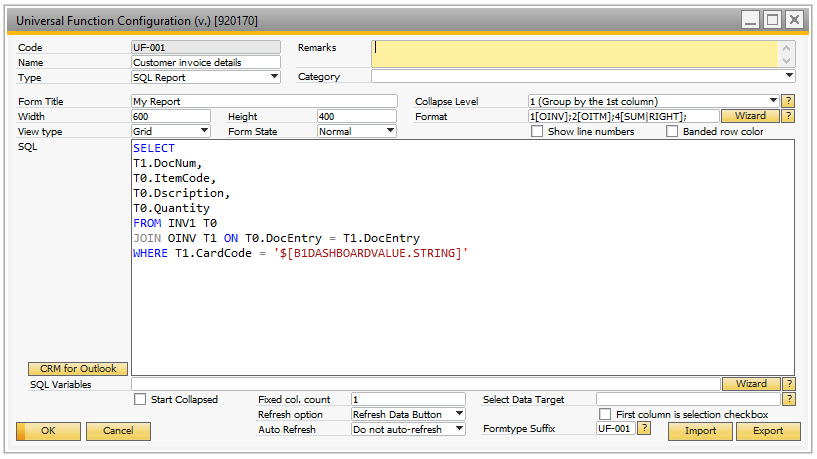Click Formtype Suffix field
Image resolution: width=817 pixels, height=459 pixels.
click(616, 428)
